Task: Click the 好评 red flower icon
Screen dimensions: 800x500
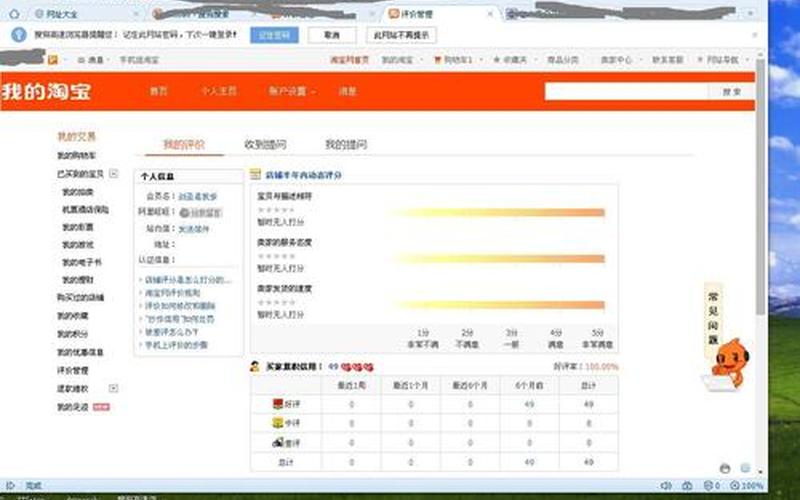Action: (278, 404)
